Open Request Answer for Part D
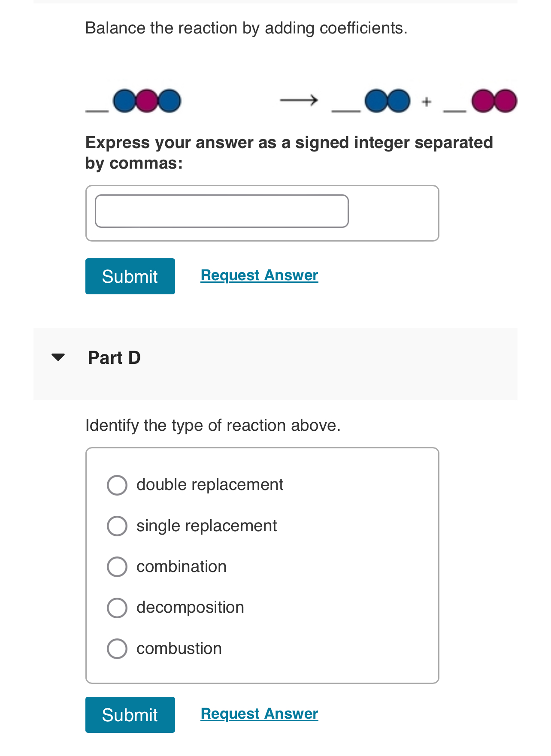 coord(259,714)
